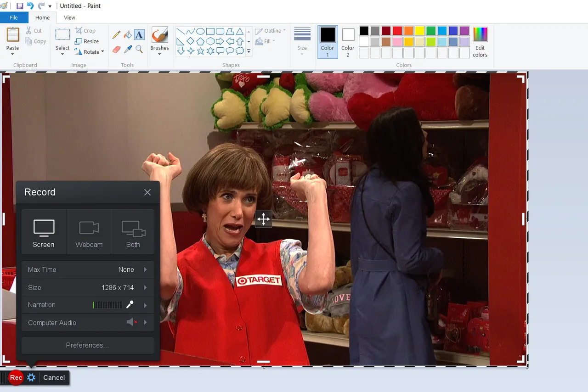Activate Color 1 selector

328,42
